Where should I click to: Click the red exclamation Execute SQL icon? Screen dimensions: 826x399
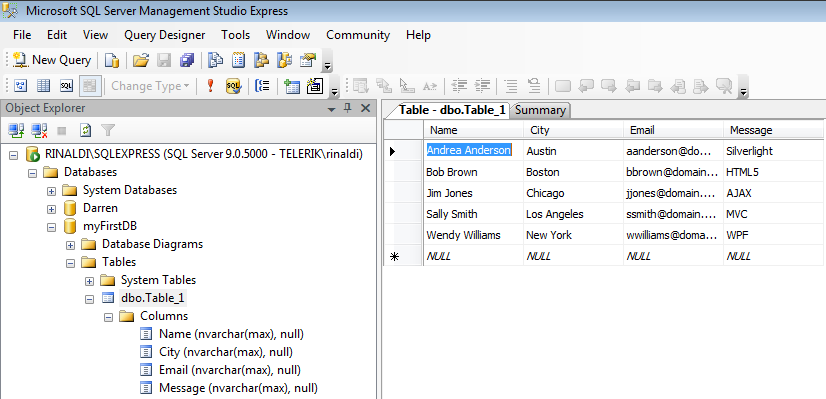pos(210,86)
